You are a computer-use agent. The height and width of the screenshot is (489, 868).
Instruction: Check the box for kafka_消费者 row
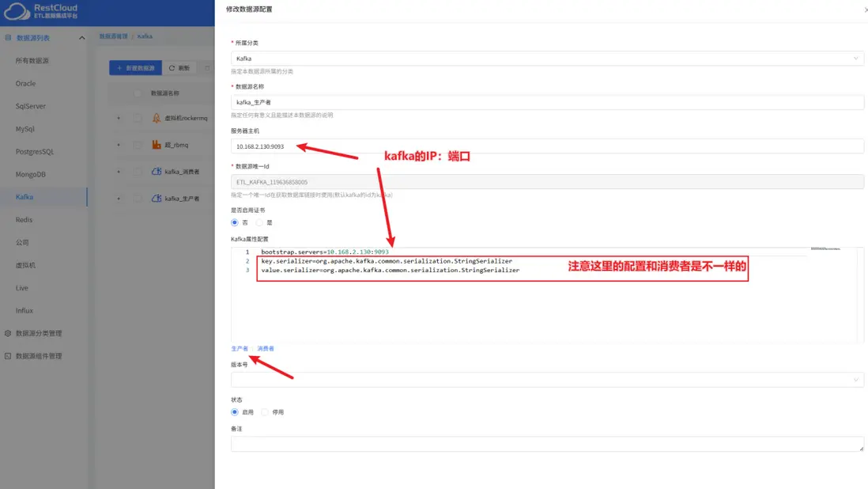tap(138, 172)
